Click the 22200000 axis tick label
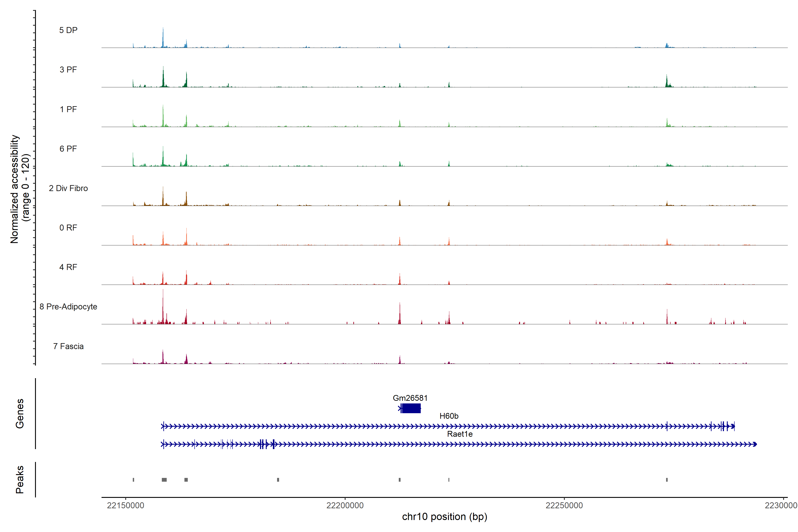The image size is (798, 532). [x=345, y=505]
